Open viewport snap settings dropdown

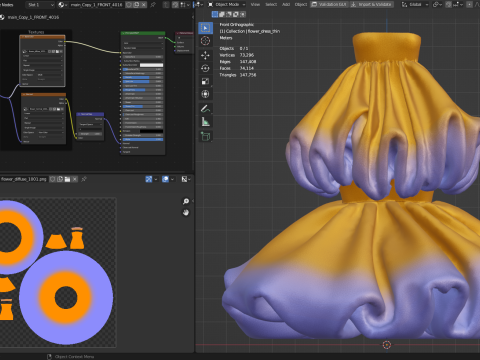(x=458, y=5)
